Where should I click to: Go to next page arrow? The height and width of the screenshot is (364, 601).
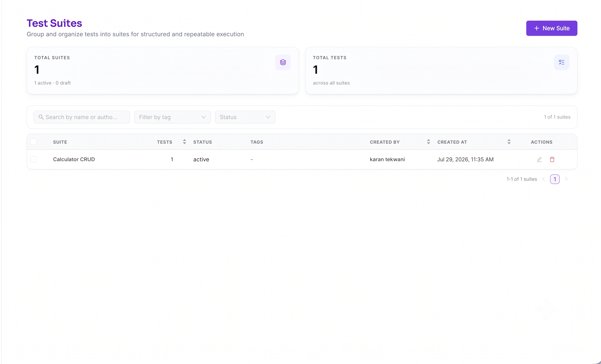click(566, 179)
